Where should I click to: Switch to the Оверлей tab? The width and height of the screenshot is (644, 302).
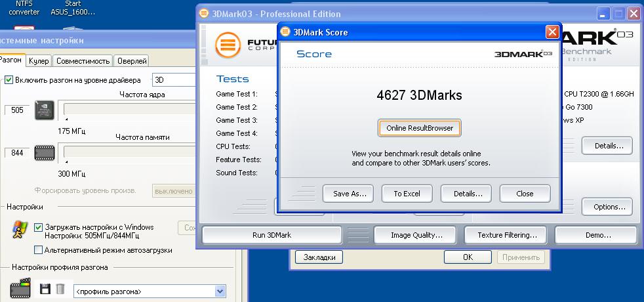pyautogui.click(x=132, y=61)
